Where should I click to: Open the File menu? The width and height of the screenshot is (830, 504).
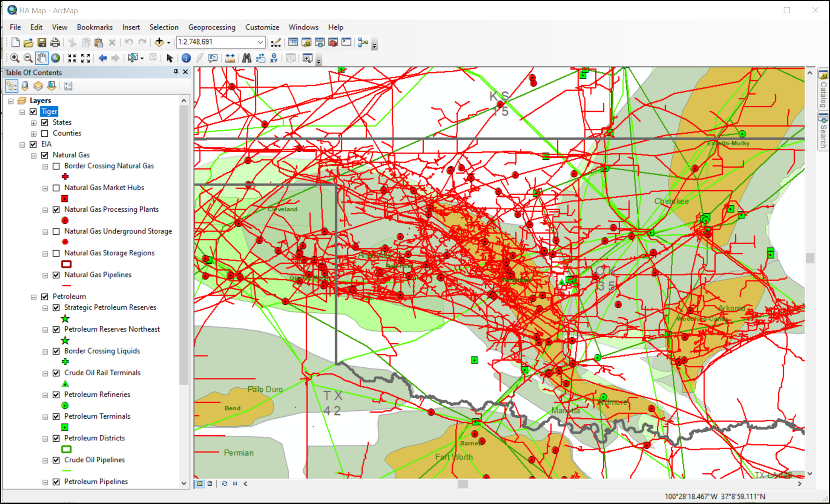tap(15, 27)
